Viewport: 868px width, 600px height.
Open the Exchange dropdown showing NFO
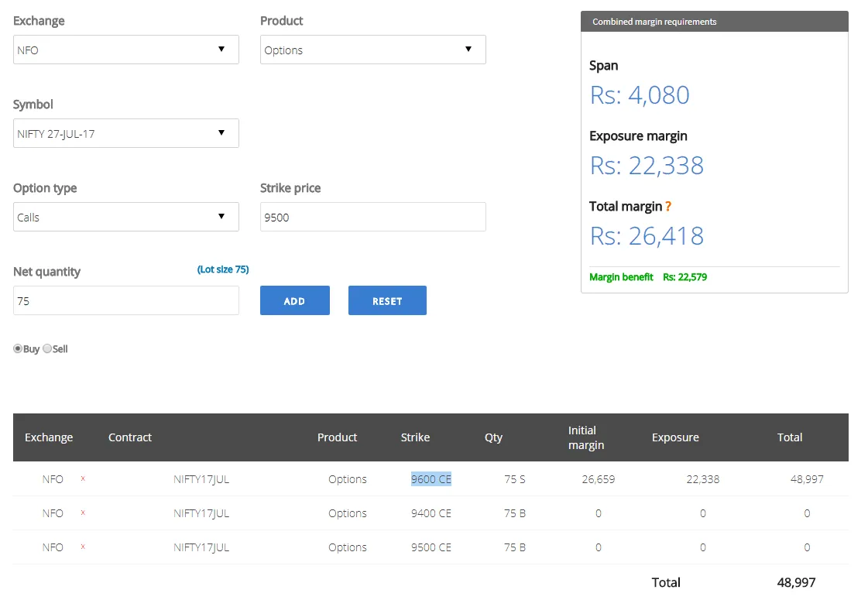[x=125, y=50]
